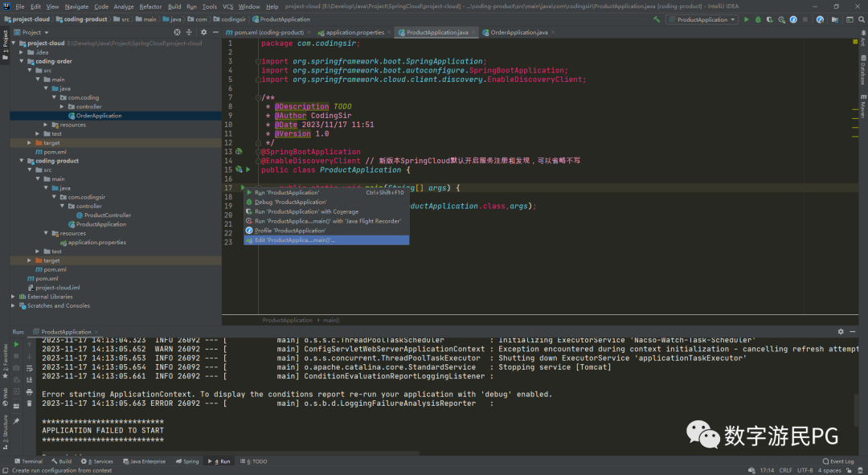The height and width of the screenshot is (475, 868).
Task: Click the locate-in-project target icon
Action: pos(177,32)
